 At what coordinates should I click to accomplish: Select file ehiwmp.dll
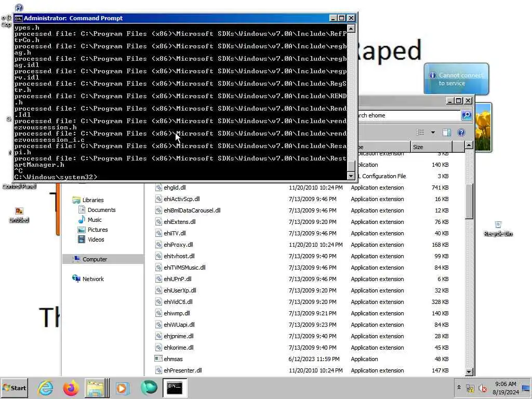click(x=177, y=313)
